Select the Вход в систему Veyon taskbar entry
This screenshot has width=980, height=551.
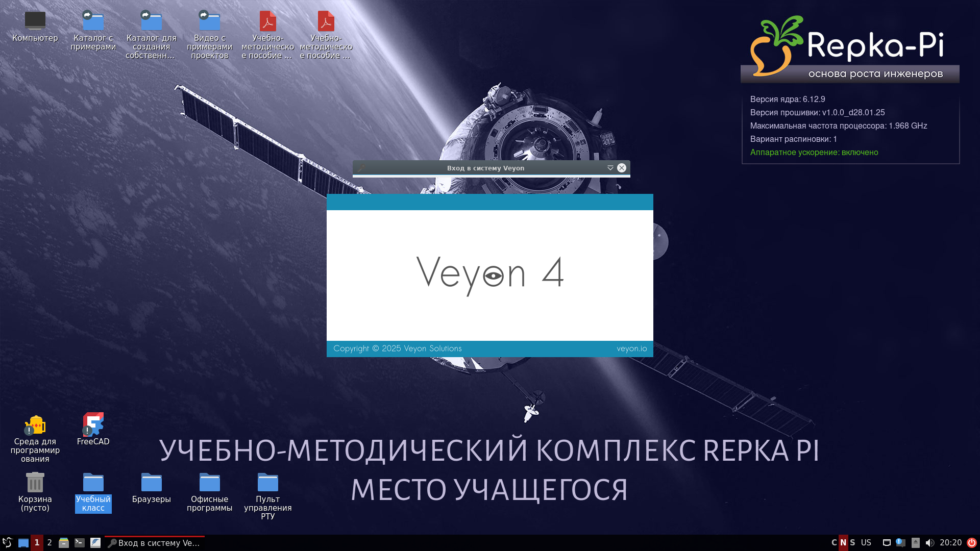tap(153, 543)
